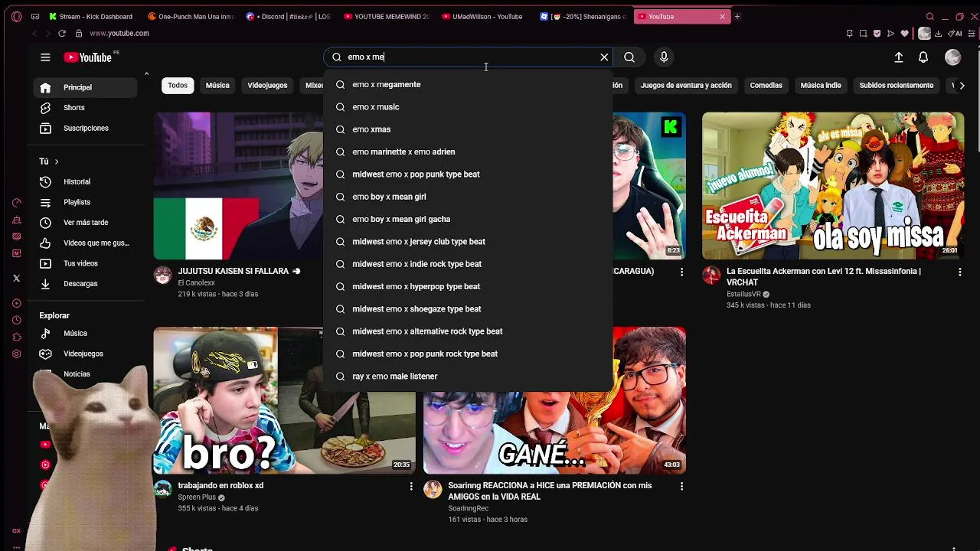Visit the 'EstailusVR' channel link

pos(743,294)
